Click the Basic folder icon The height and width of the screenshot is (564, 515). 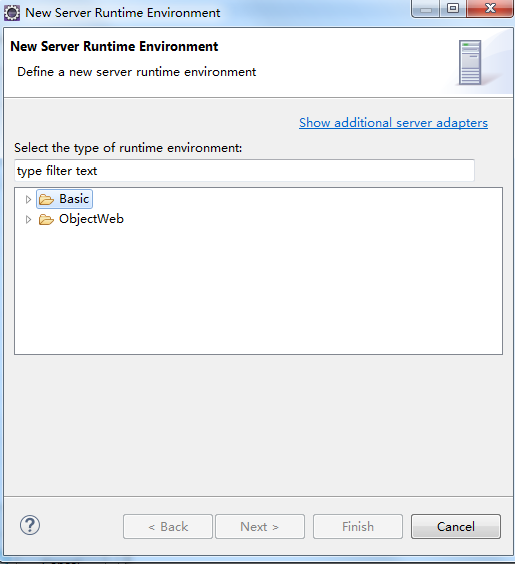click(x=46, y=199)
